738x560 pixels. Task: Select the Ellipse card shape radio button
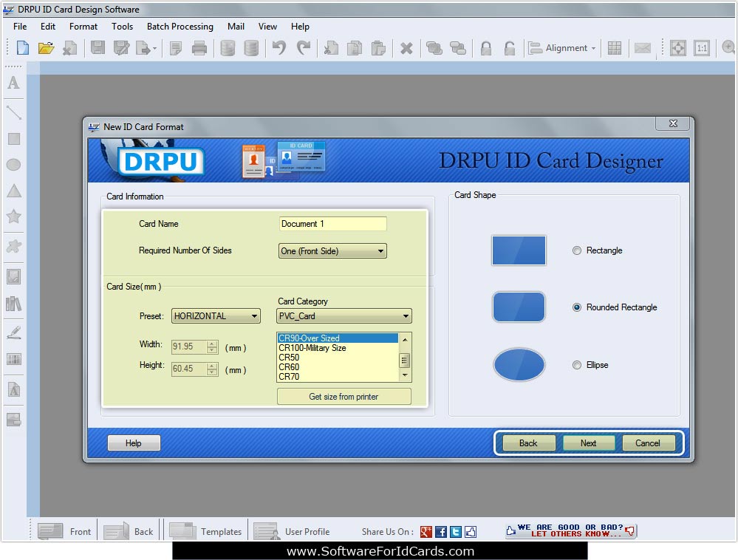coord(576,365)
